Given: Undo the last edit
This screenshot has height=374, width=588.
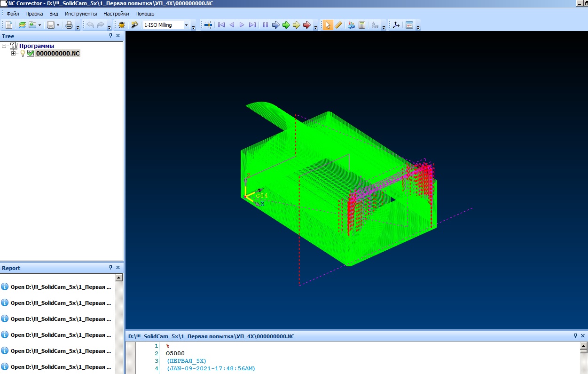Looking at the screenshot, I should point(90,25).
